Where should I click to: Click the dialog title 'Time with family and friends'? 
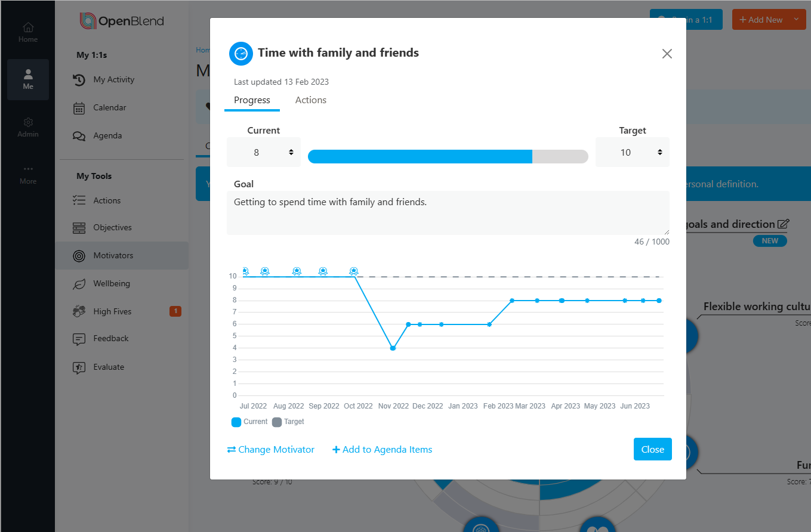pyautogui.click(x=338, y=53)
